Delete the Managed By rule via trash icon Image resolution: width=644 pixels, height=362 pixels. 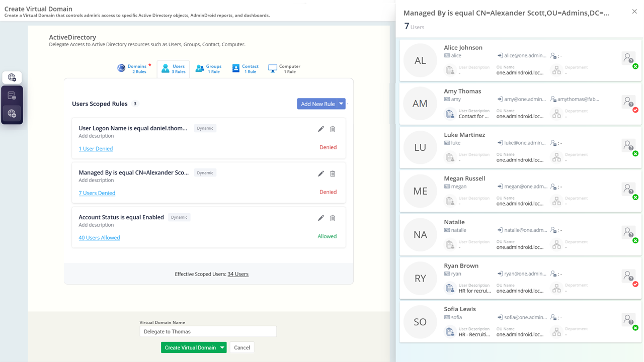pyautogui.click(x=333, y=173)
